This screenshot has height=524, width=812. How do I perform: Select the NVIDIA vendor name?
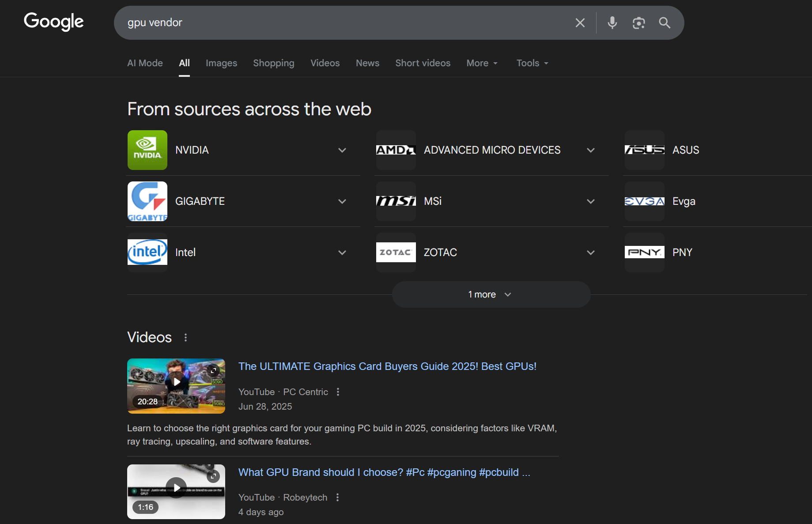pos(192,150)
